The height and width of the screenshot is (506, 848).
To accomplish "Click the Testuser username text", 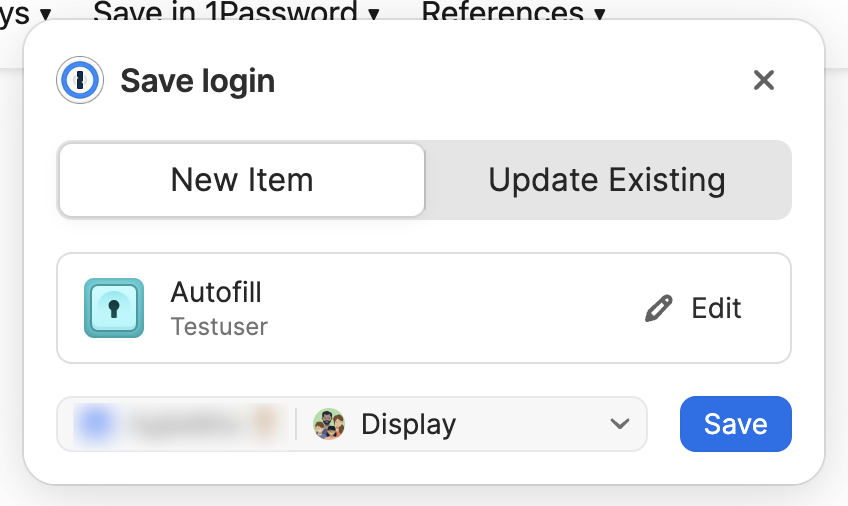I will (x=219, y=327).
